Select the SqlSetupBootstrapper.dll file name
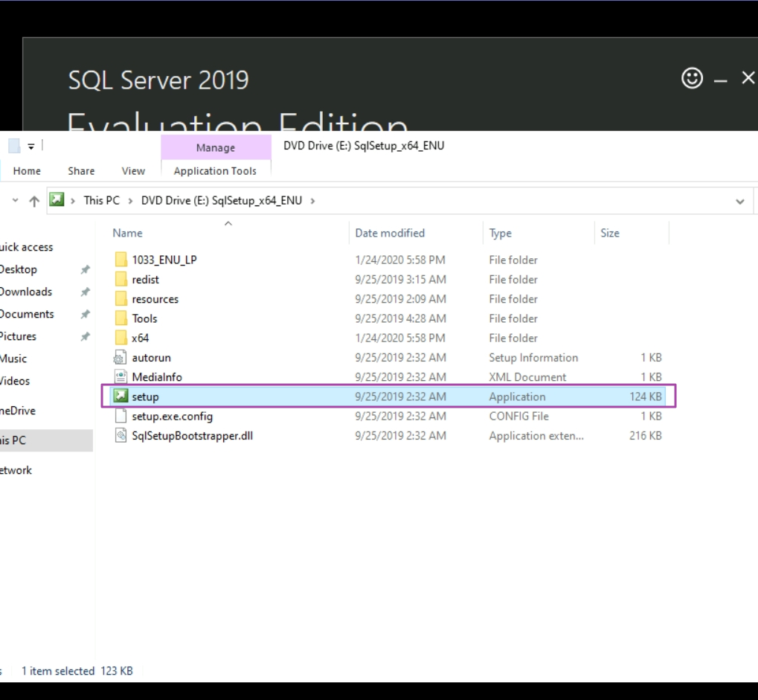This screenshot has width=758, height=700. pyautogui.click(x=193, y=436)
